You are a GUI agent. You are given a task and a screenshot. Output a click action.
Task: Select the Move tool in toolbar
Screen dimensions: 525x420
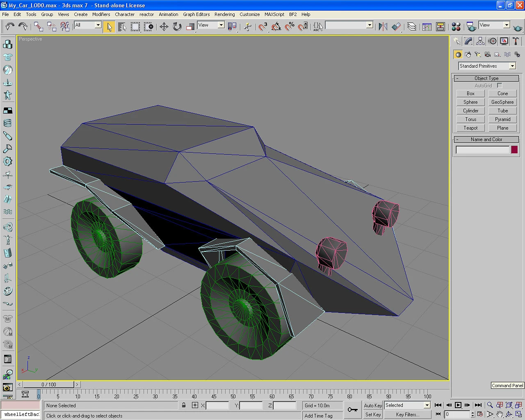point(164,27)
